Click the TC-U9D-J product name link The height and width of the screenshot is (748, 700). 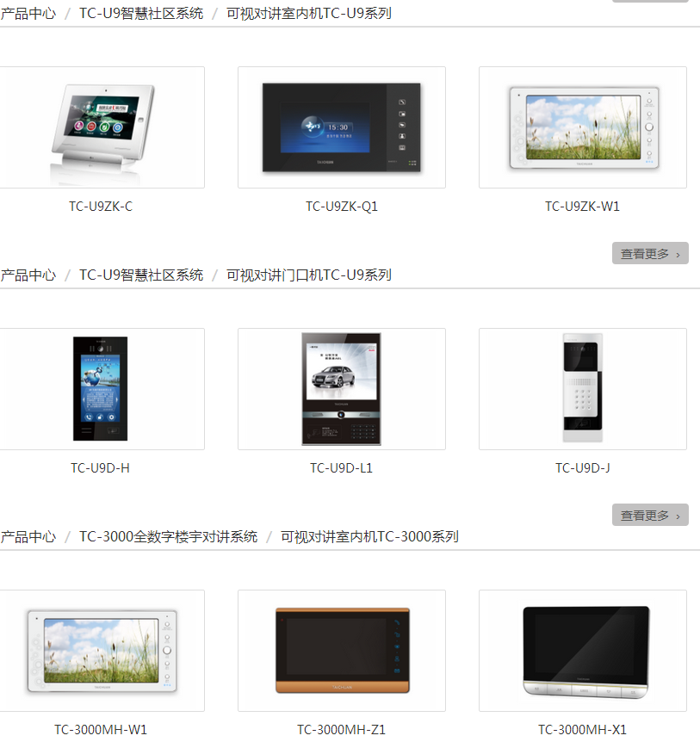583,468
